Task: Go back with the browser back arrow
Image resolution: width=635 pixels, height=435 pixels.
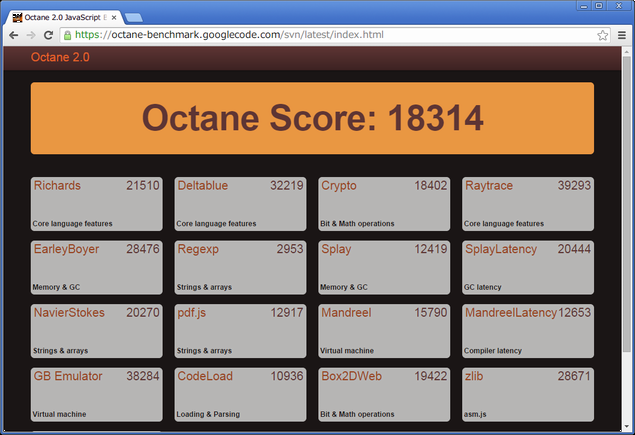Action: [x=13, y=35]
